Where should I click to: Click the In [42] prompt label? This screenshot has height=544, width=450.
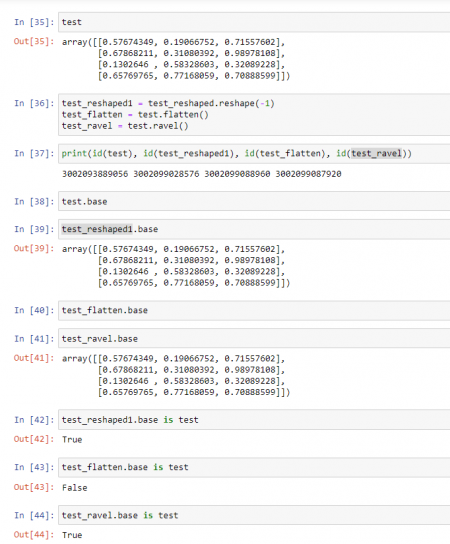click(34, 420)
